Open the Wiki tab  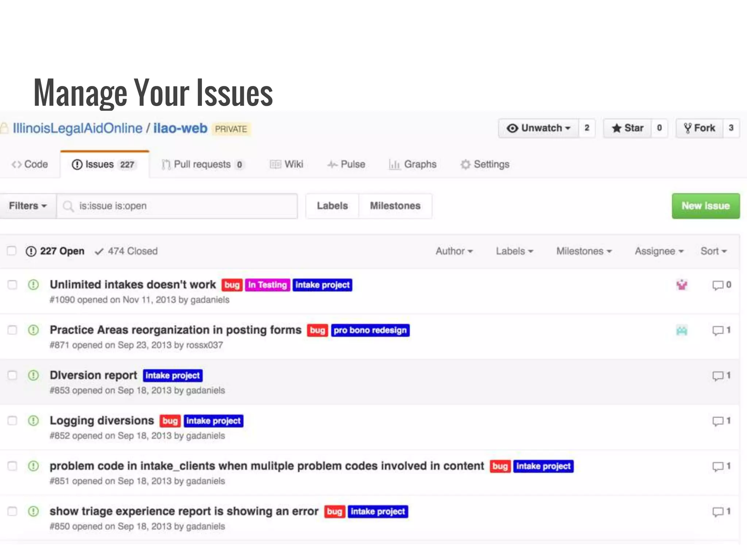click(287, 164)
